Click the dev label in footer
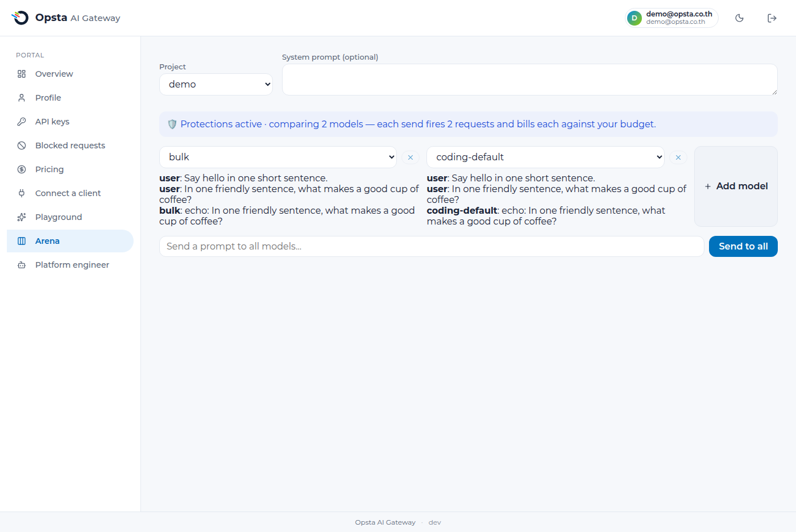Viewport: 796px width, 532px height. (x=434, y=522)
